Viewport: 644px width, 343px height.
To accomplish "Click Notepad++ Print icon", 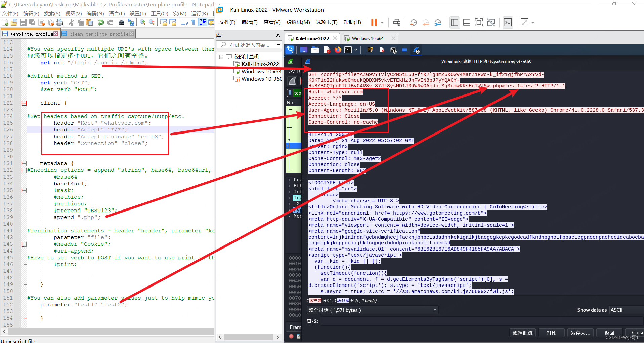I will (59, 22).
